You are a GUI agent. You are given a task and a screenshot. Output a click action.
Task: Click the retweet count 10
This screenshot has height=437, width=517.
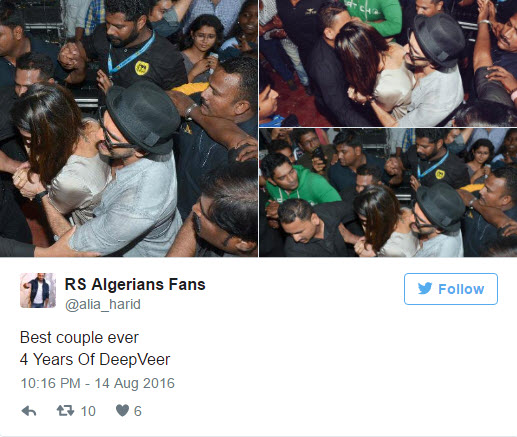click(x=88, y=411)
